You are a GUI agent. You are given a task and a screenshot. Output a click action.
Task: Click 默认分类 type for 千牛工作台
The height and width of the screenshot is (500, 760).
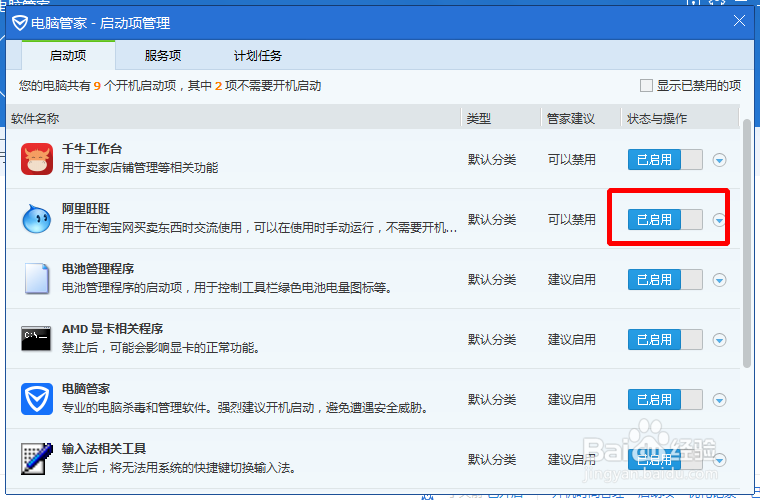click(x=491, y=159)
